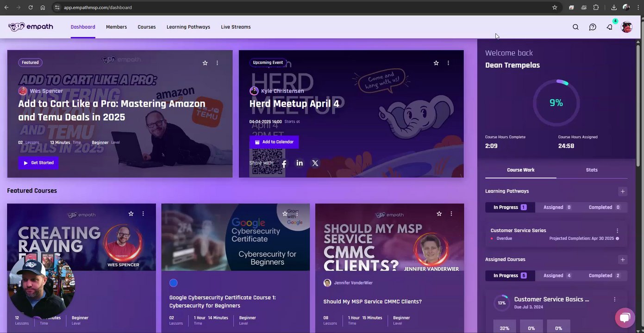Click the Featured badge on first card
Viewport: 644px width, 333px height.
point(30,62)
